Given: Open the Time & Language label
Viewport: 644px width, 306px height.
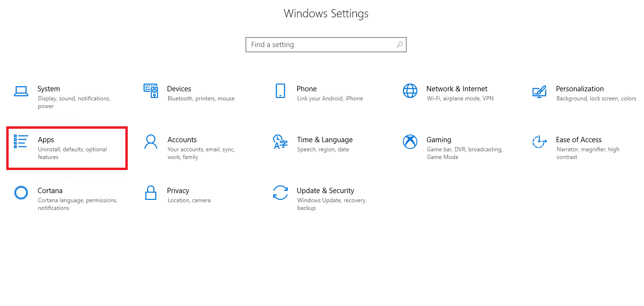Looking at the screenshot, I should 325,140.
